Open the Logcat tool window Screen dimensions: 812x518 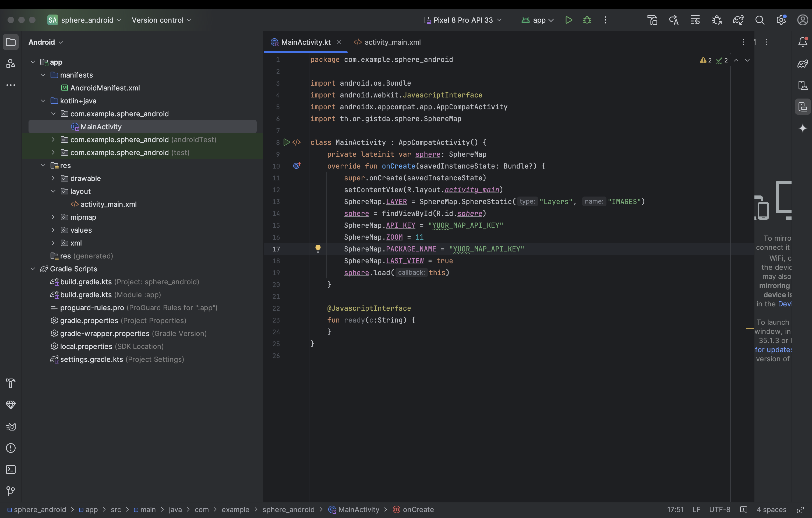coord(11,426)
